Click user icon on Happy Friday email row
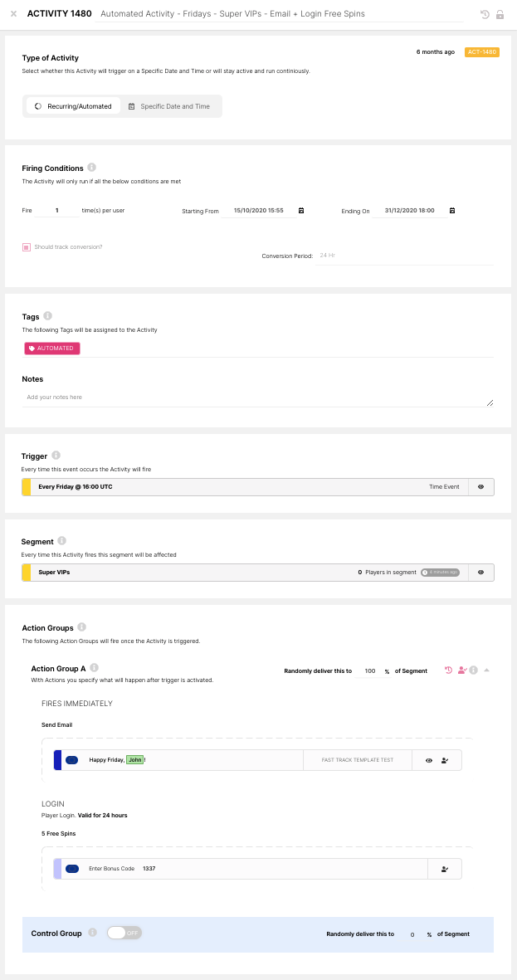Viewport: 517px width, 980px height. [445, 760]
